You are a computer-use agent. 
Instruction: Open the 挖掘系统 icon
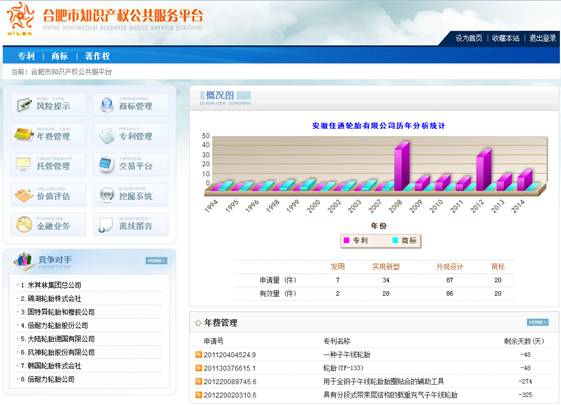pos(107,195)
